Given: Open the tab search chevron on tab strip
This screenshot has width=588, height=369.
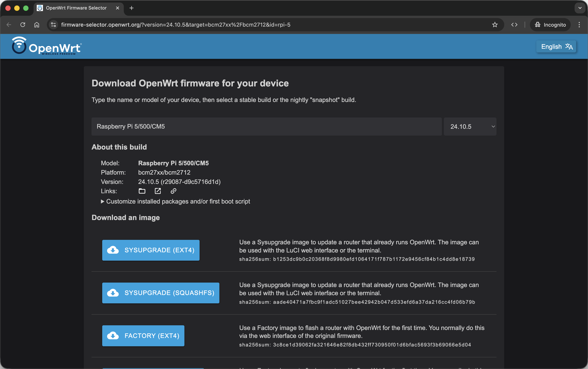Looking at the screenshot, I should [x=580, y=8].
